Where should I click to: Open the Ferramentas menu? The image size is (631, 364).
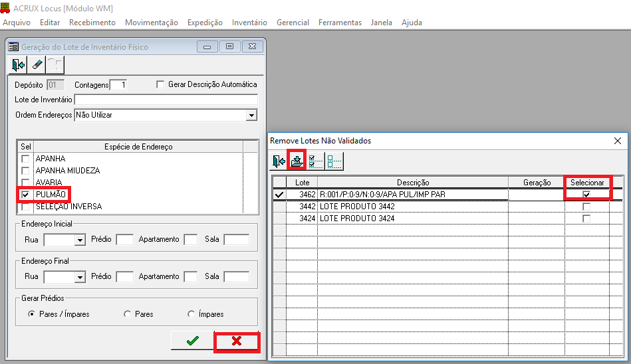pyautogui.click(x=340, y=23)
